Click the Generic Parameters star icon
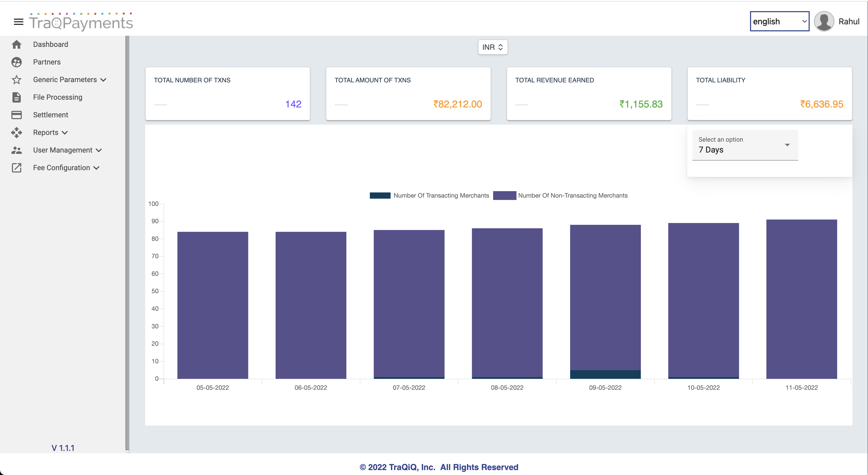The image size is (868, 475). (17, 80)
